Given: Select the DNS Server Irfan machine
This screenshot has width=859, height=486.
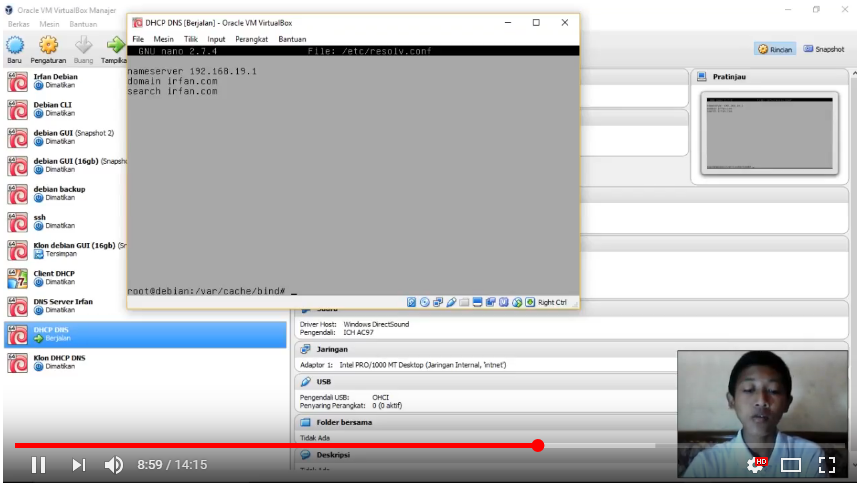Looking at the screenshot, I should click(x=65, y=306).
